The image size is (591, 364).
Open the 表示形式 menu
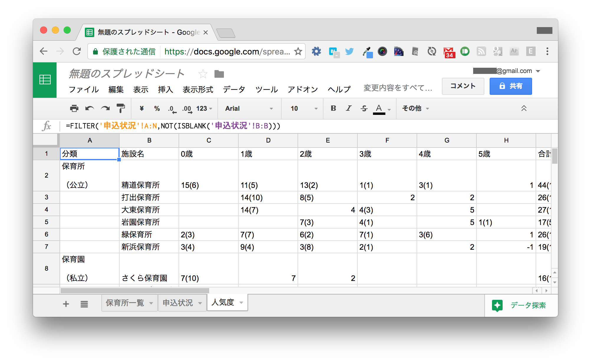coord(198,89)
